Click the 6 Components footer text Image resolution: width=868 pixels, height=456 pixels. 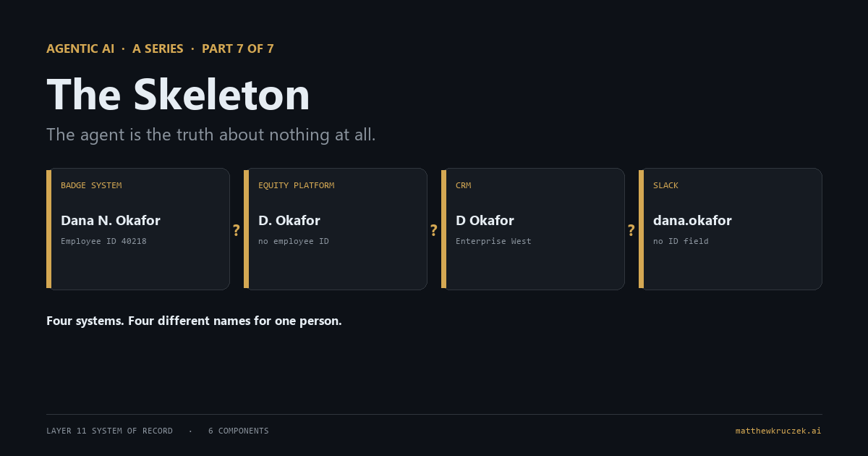coord(239,431)
